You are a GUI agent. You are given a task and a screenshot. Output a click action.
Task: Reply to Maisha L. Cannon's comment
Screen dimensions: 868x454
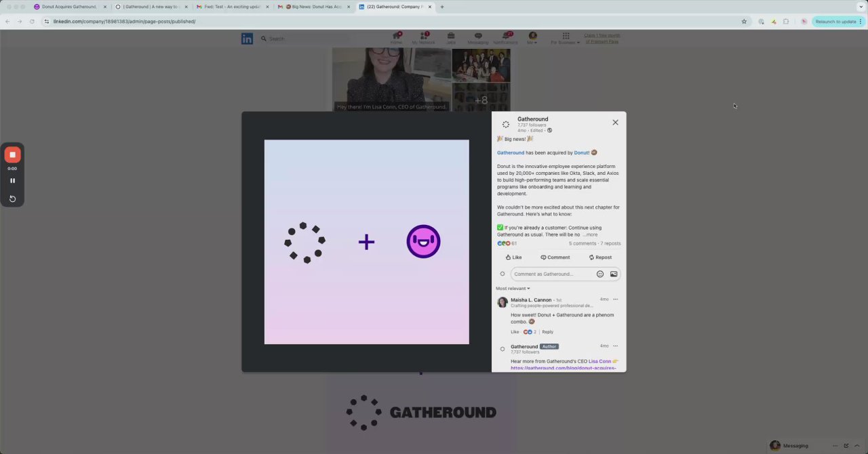(548, 332)
